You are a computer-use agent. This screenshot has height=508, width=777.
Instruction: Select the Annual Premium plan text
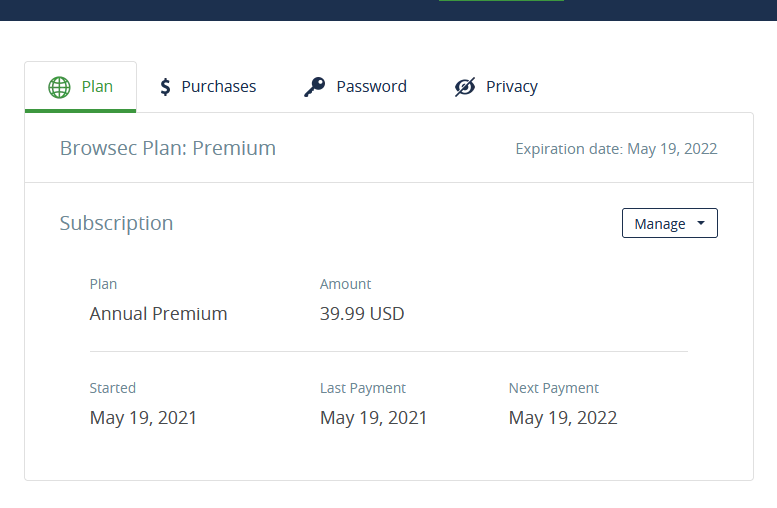(x=159, y=314)
